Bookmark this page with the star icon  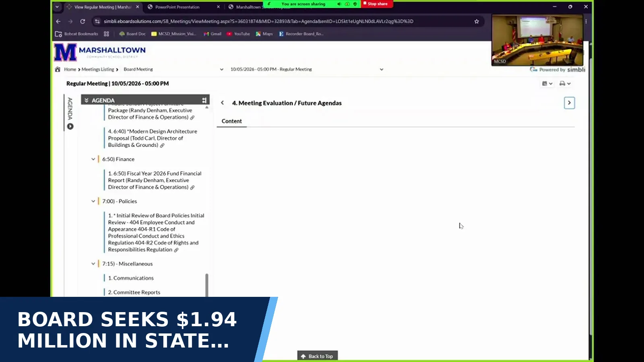pos(477,21)
